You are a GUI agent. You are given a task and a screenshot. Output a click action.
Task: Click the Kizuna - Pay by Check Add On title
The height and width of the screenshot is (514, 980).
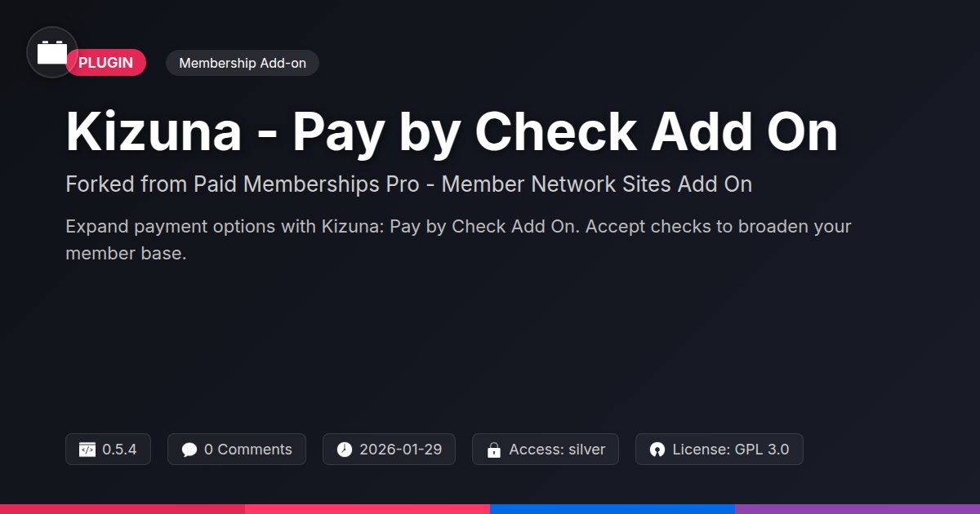(x=452, y=131)
